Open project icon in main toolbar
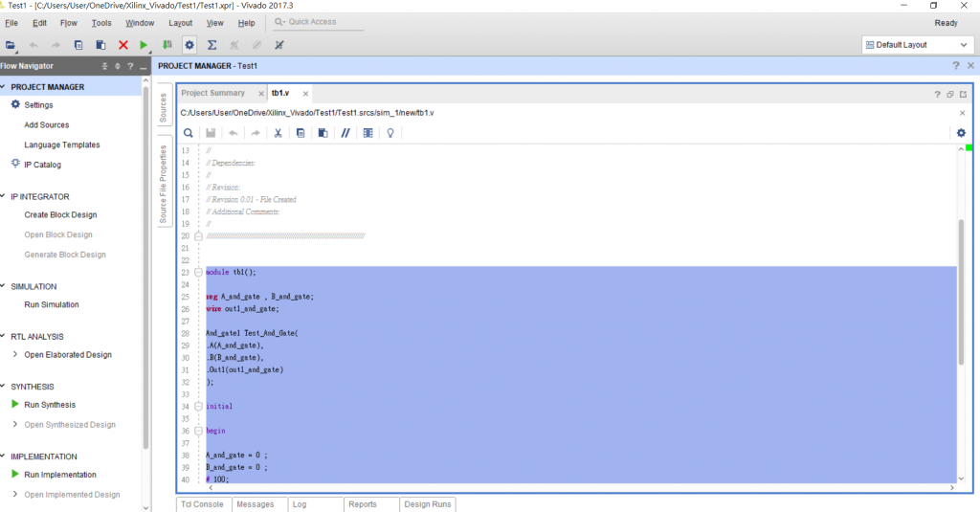Viewport: 980px width, 512px height. tap(10, 45)
